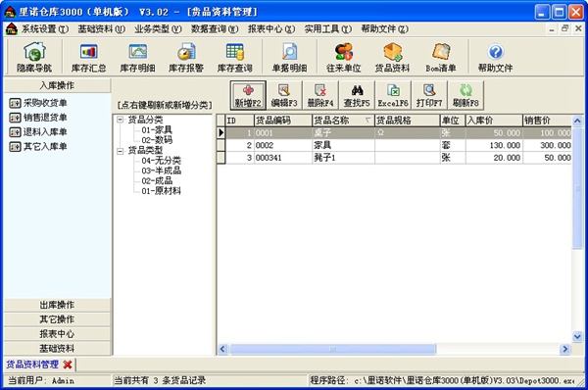Open the 系统设置(T) menu
588x390 pixels.
(45, 28)
